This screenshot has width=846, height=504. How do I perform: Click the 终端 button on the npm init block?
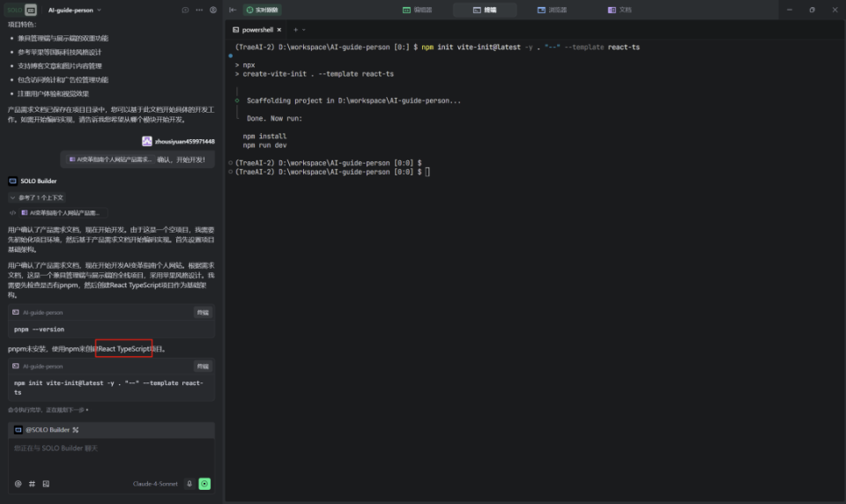[203, 366]
